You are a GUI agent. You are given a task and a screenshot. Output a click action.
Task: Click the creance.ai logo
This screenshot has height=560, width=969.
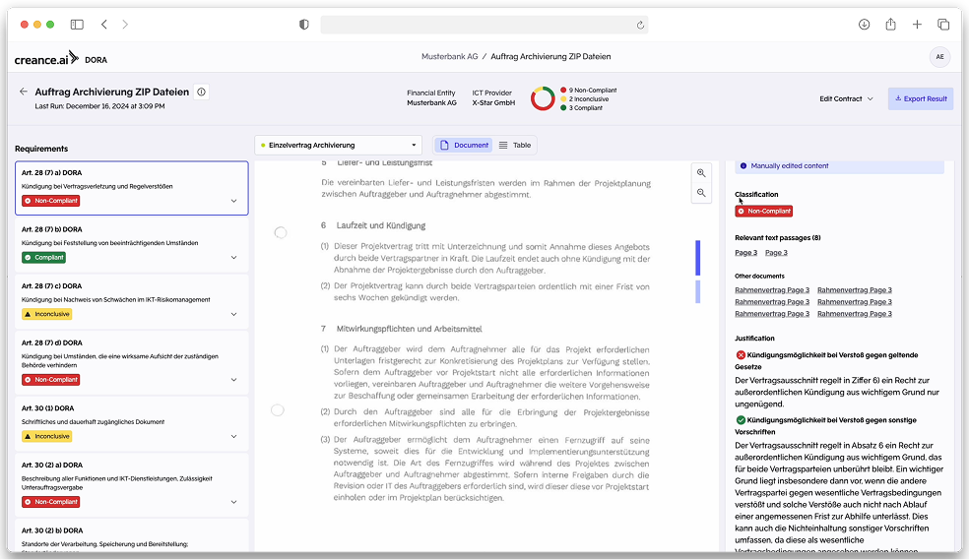(46, 59)
